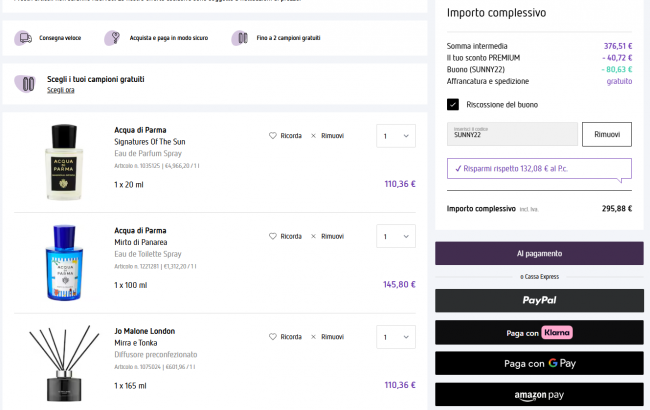
Task: Click the 'Consegna veloce' text
Action: 60,38
